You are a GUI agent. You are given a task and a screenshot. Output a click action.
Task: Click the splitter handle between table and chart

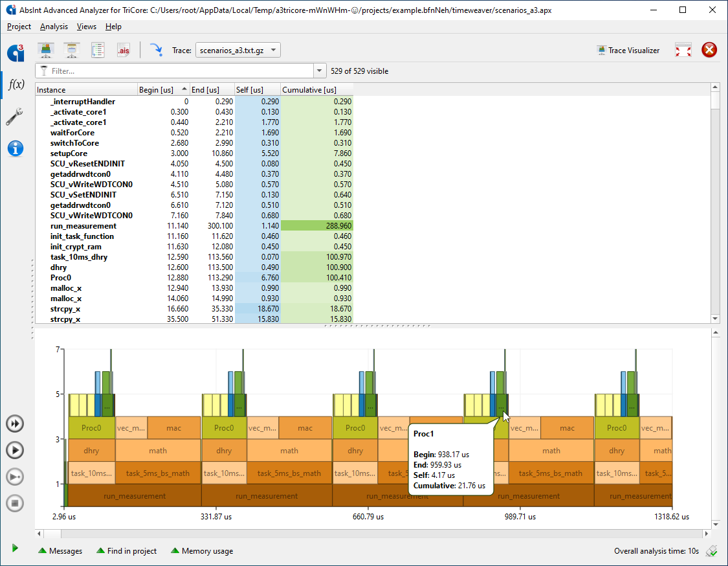pyautogui.click(x=377, y=326)
